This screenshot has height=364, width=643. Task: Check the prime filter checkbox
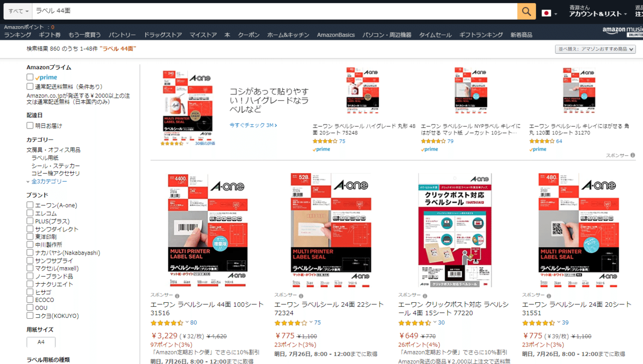tap(30, 77)
